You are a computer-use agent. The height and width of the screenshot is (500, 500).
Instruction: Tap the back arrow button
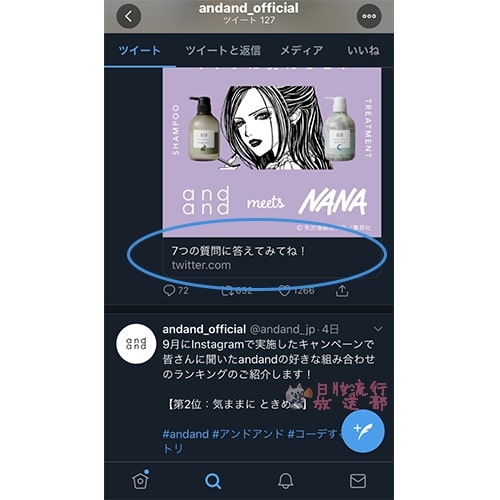click(x=129, y=16)
